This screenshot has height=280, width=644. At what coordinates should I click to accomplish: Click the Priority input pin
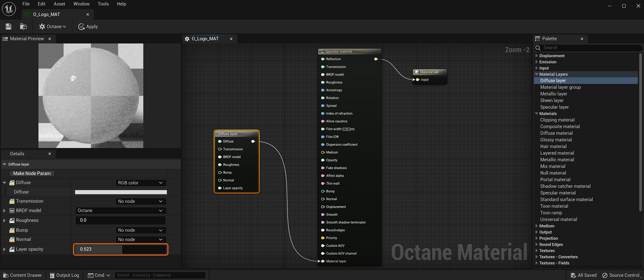323,238
